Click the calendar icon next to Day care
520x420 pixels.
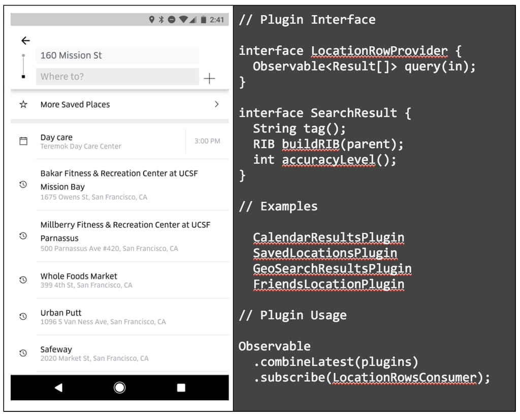[23, 141]
